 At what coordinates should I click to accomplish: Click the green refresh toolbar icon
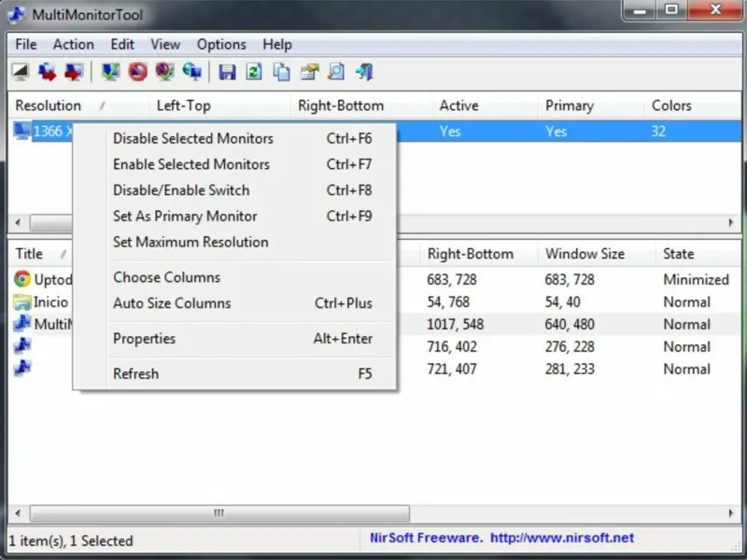pyautogui.click(x=254, y=72)
